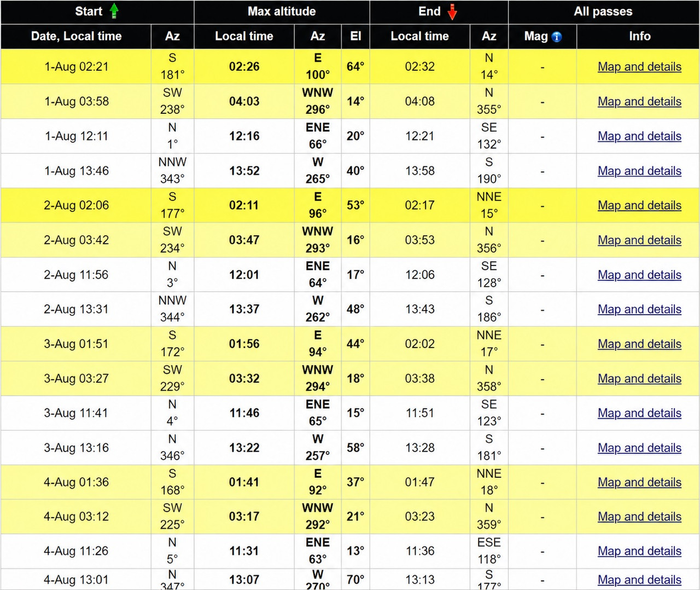Open Map and details for 4-Aug 01:36
Viewport: 700px width, 590px height.
pos(639,483)
